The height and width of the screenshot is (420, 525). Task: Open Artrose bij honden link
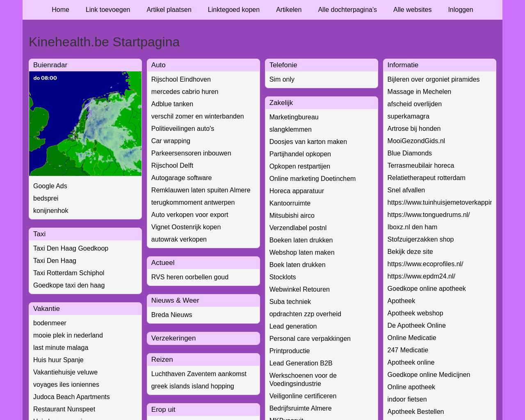414,129
